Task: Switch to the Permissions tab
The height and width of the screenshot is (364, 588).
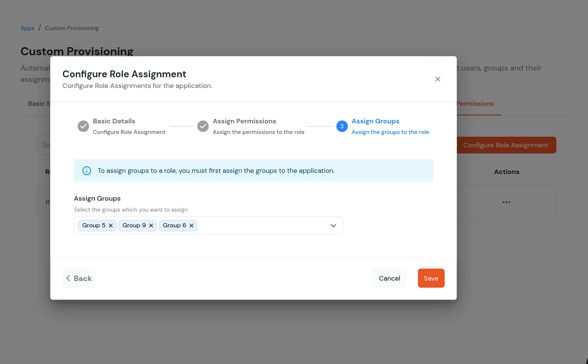Action: click(475, 104)
